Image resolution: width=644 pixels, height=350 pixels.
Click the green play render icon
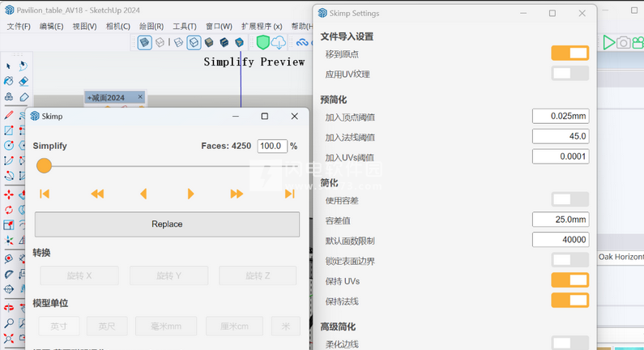point(608,42)
